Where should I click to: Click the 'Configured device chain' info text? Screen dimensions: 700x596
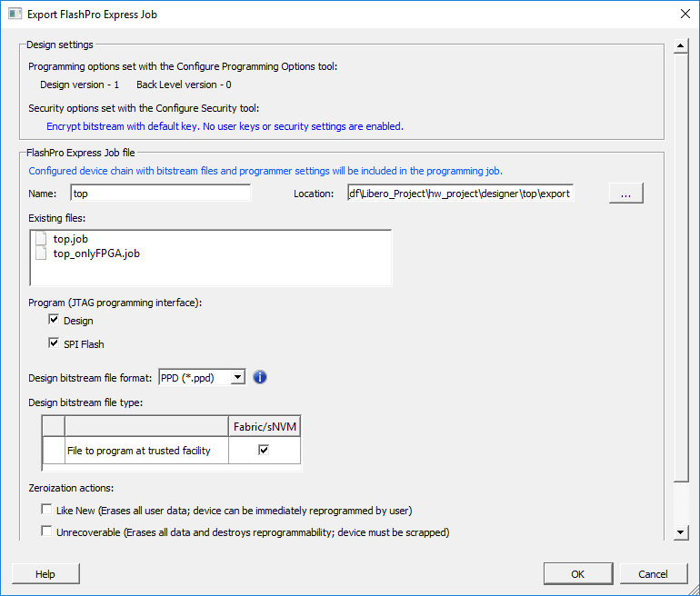(x=265, y=171)
